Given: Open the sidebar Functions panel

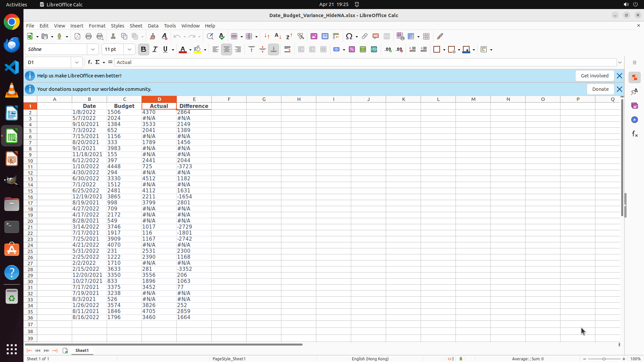Looking at the screenshot, I should click(634, 134).
